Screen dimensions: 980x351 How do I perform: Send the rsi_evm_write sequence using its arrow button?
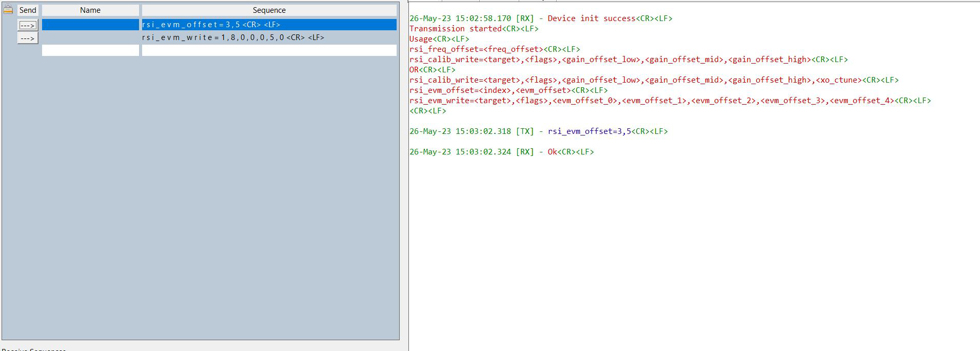[x=28, y=38]
